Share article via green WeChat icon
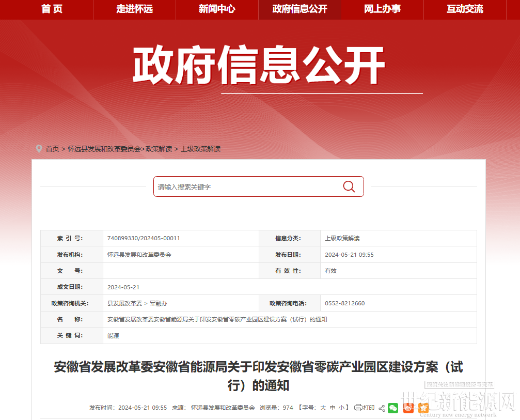Image resolution: width=520 pixels, height=420 pixels. 393,408
